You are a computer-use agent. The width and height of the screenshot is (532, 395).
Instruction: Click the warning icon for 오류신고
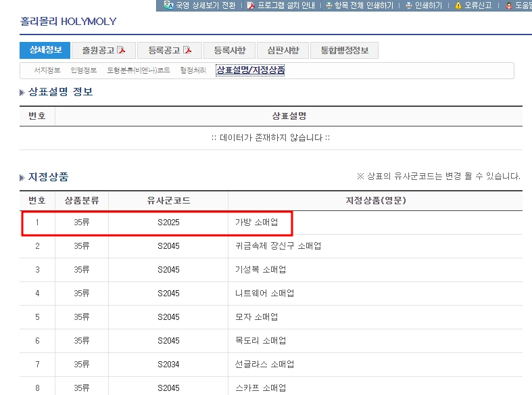click(x=458, y=5)
